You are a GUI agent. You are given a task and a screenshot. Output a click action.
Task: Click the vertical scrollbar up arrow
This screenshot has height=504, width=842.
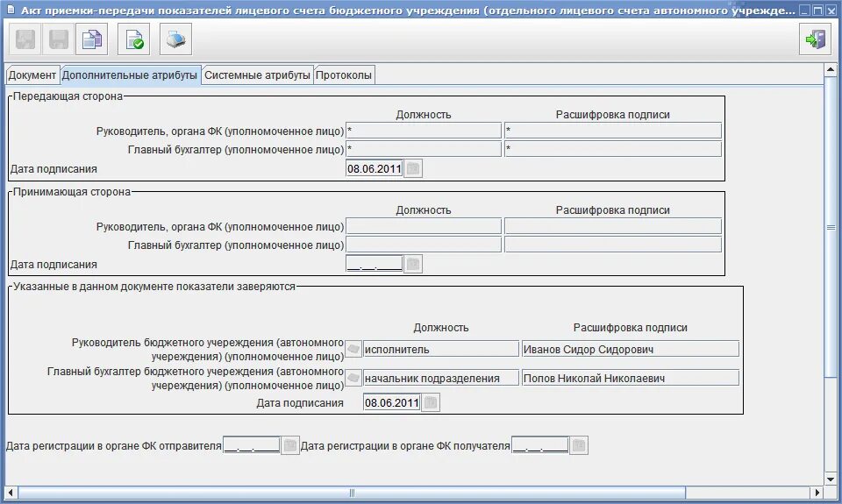pos(831,70)
